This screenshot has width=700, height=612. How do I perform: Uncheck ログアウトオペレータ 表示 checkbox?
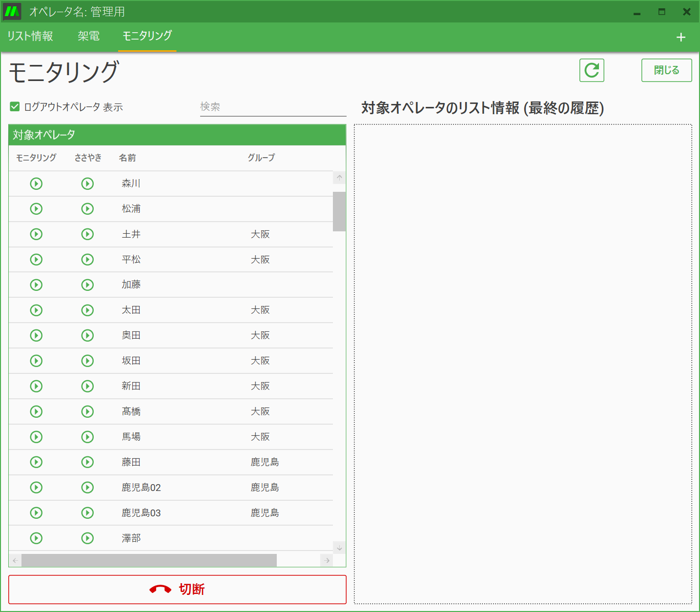click(x=15, y=107)
